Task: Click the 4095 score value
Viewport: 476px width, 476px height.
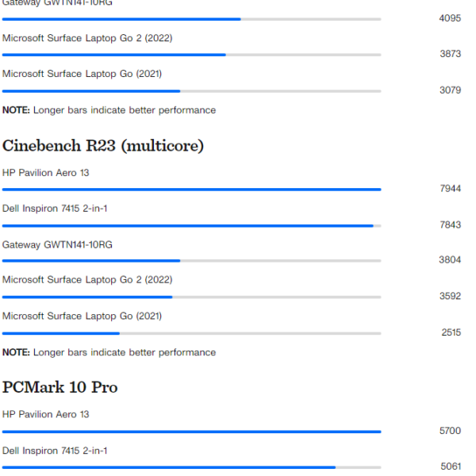Action: click(x=450, y=18)
